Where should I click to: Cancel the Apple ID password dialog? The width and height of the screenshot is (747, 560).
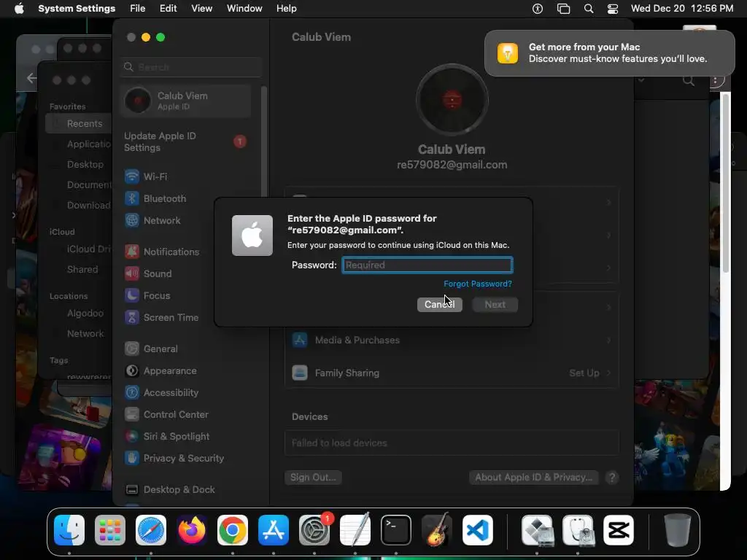click(x=440, y=305)
